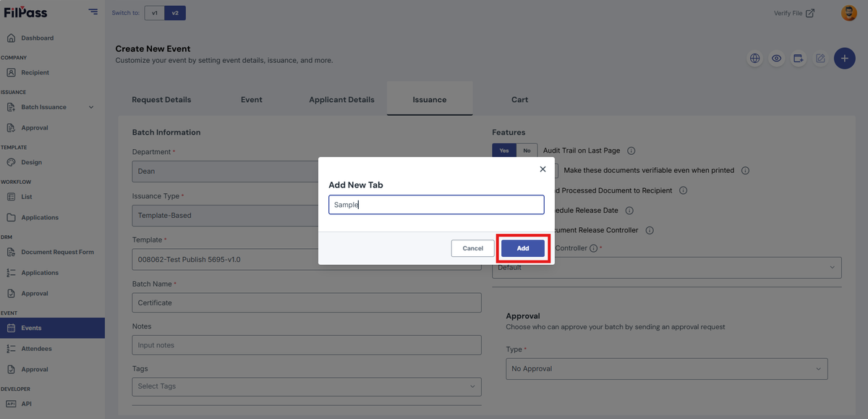Click the info icon beside Audit Trail
This screenshot has height=419, width=868.
[631, 151]
